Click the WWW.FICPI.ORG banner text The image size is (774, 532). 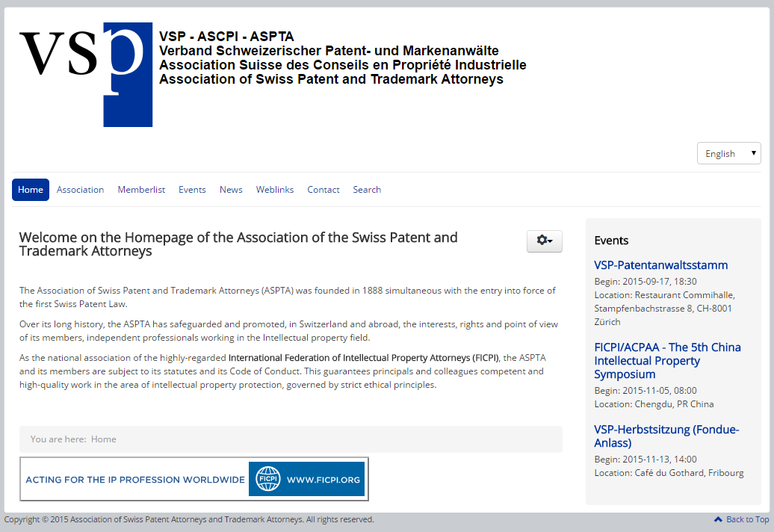click(323, 480)
